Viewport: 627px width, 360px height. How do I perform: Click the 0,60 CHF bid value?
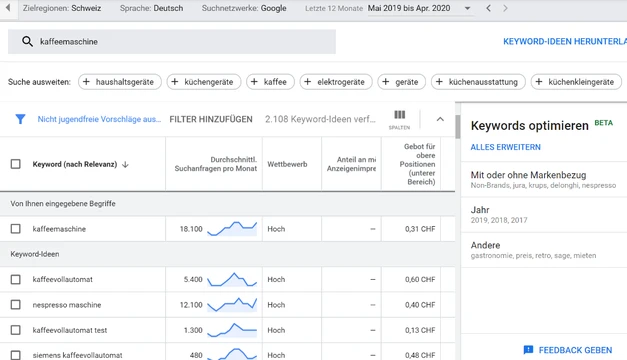(x=420, y=279)
